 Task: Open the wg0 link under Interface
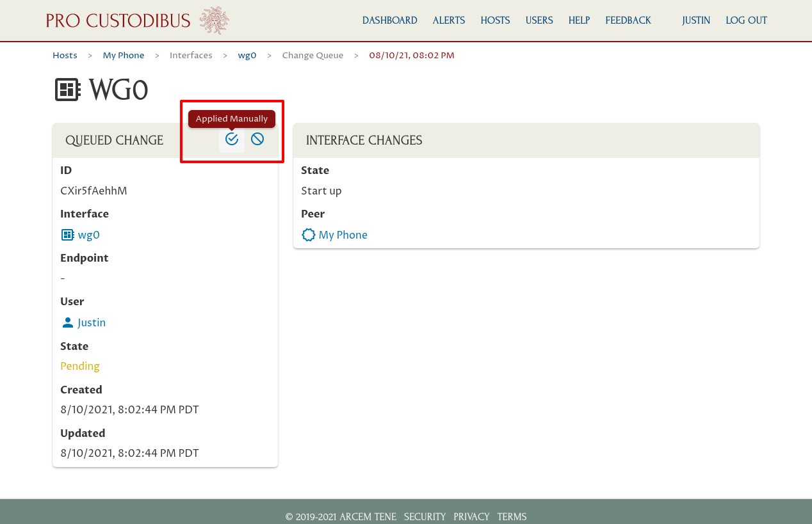click(89, 235)
